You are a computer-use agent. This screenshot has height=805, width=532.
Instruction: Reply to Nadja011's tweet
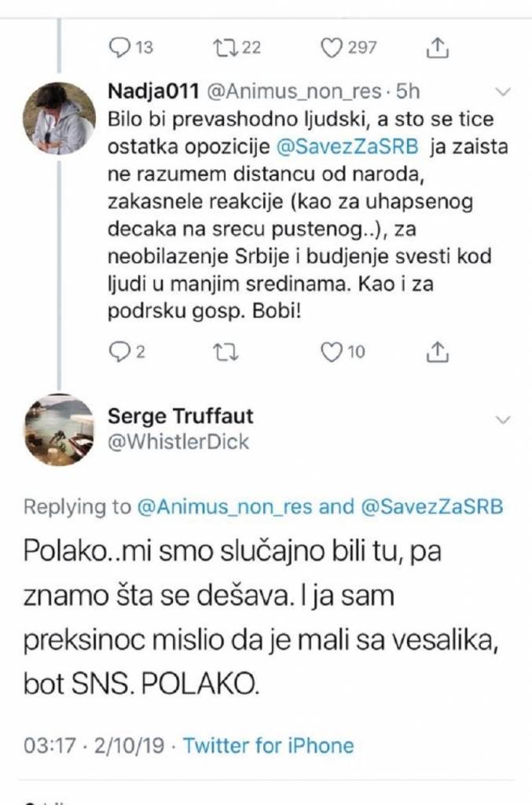point(117,352)
